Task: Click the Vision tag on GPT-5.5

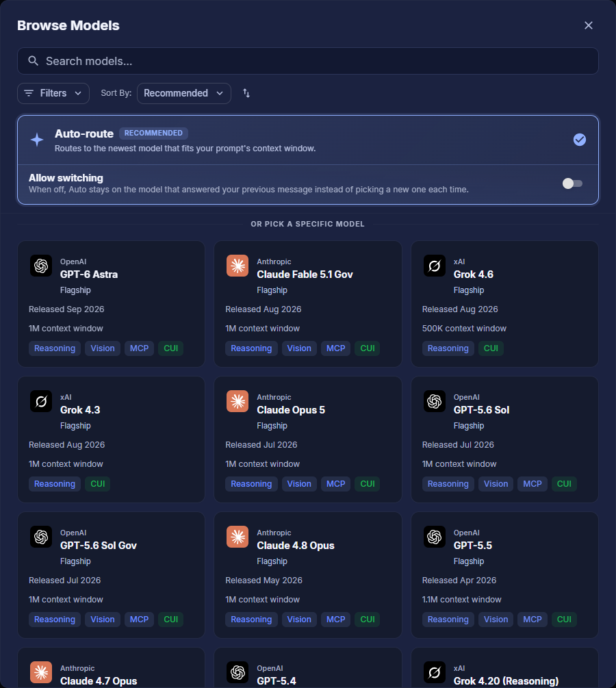Action: click(496, 620)
